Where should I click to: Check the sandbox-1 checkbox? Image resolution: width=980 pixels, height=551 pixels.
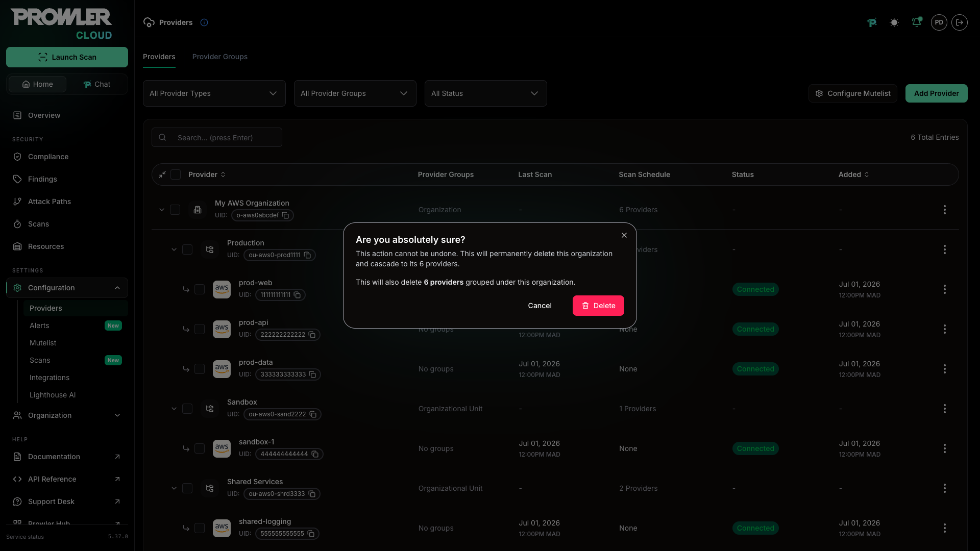(x=200, y=448)
